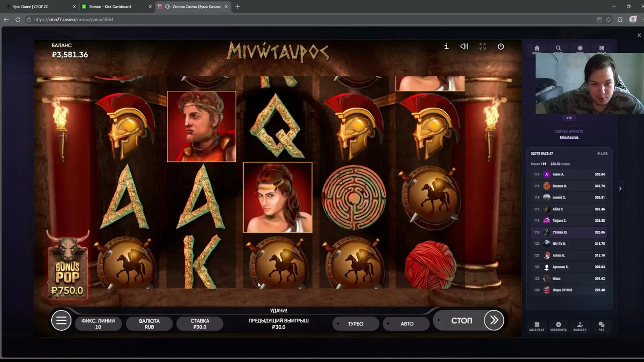
Task: Click the browser address bar URL
Action: 73,20
